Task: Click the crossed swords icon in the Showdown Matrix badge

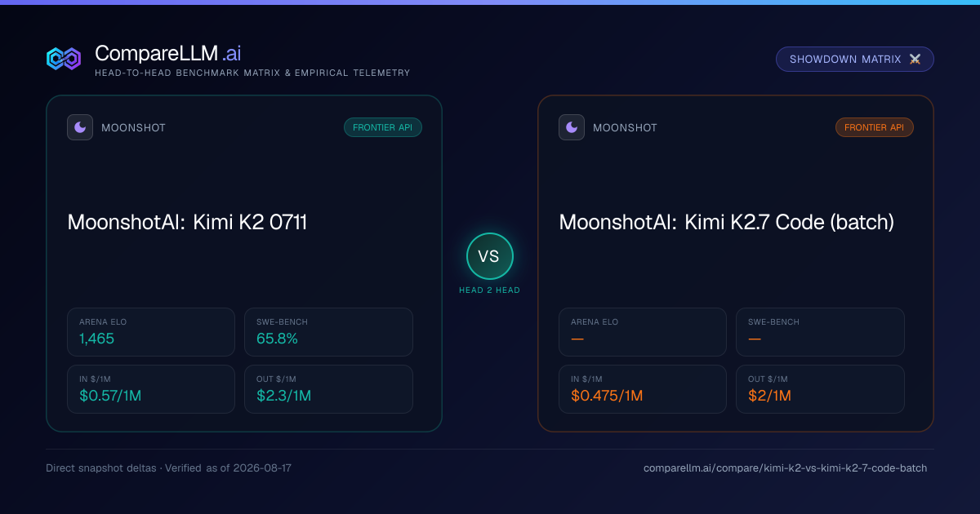Action: (915, 60)
